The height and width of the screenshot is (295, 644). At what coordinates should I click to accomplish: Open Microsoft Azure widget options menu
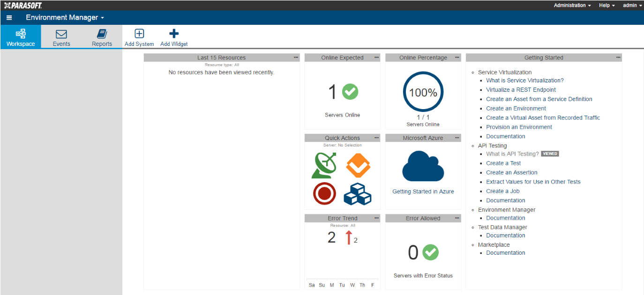coord(457,138)
